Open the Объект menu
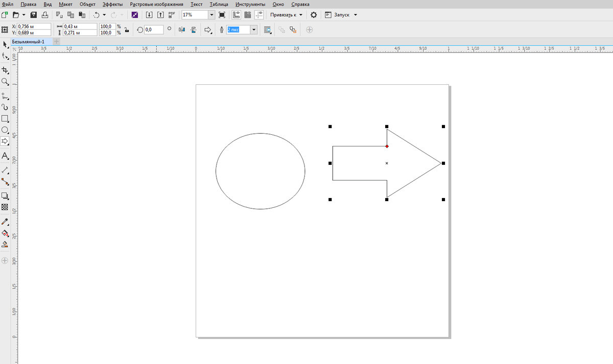 87,4
